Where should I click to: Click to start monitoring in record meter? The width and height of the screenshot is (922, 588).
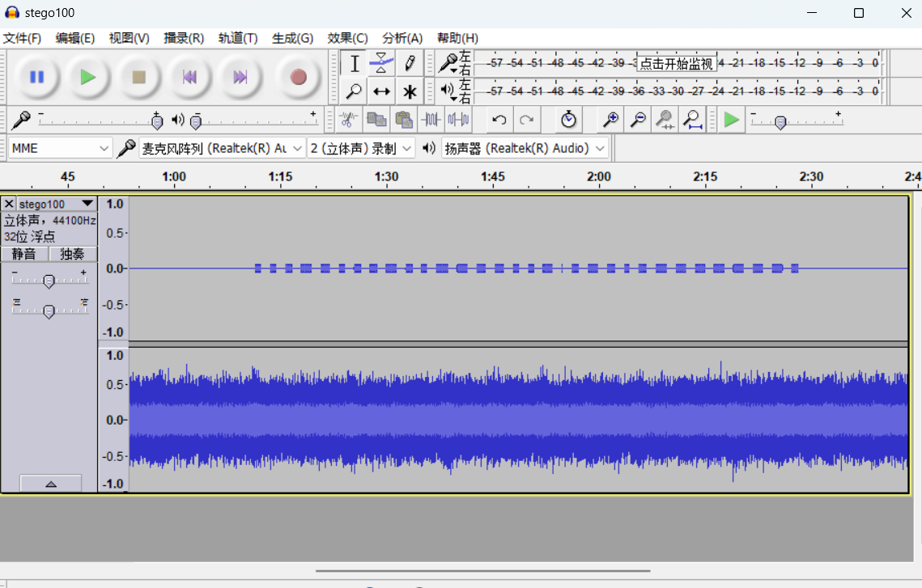click(x=676, y=63)
